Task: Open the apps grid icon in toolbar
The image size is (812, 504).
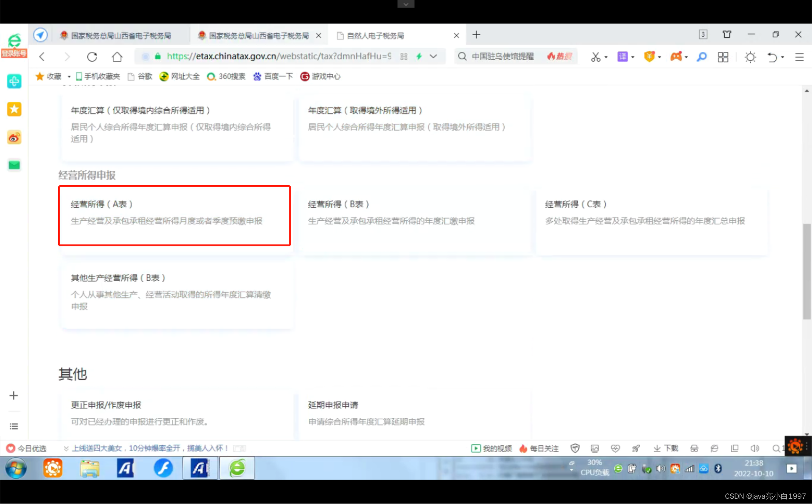Action: pos(723,57)
